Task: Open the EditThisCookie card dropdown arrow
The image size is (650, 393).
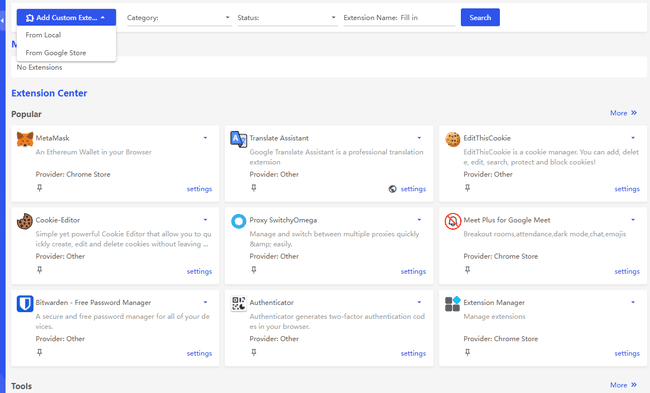Action: coord(633,138)
